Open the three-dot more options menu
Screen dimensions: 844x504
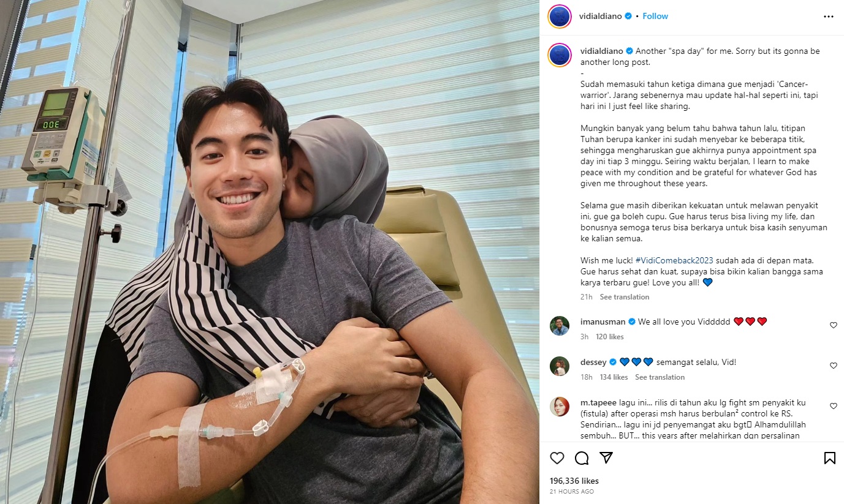(x=829, y=17)
